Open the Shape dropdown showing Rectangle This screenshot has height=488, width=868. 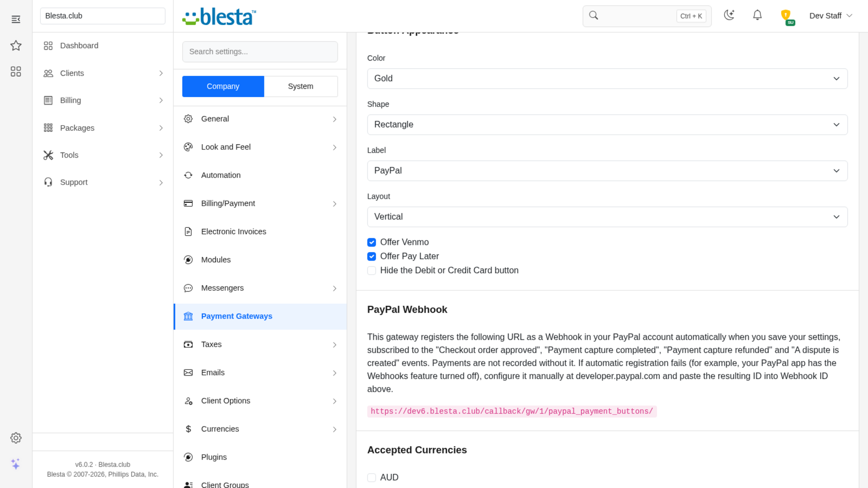[607, 125]
